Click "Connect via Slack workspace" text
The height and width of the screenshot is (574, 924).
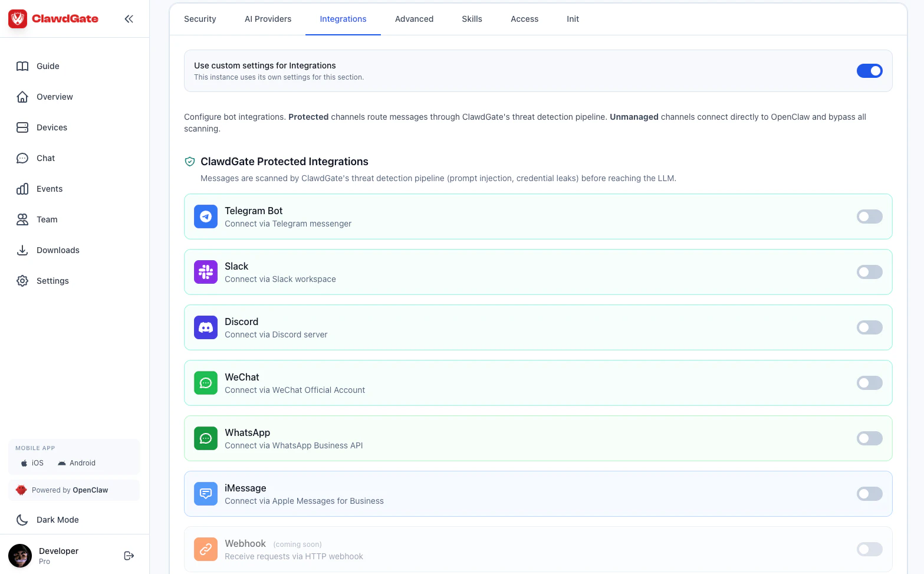280,279
